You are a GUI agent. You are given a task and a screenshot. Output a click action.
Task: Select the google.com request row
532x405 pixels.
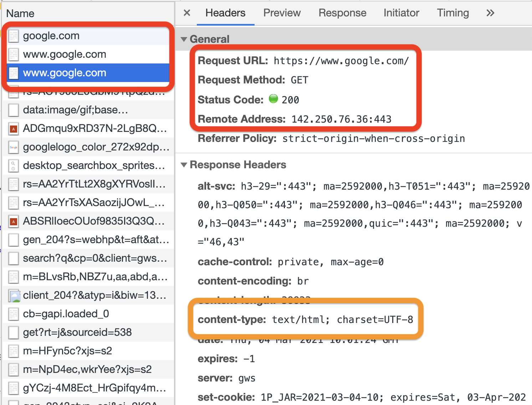88,36
